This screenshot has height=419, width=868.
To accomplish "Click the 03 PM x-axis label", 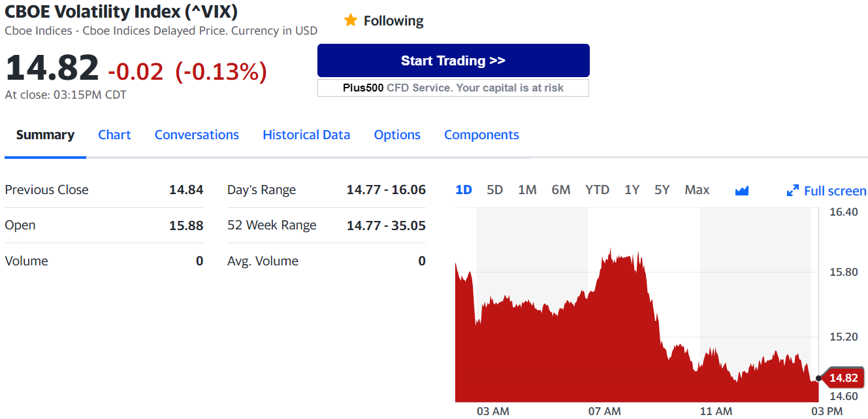I will tap(827, 411).
